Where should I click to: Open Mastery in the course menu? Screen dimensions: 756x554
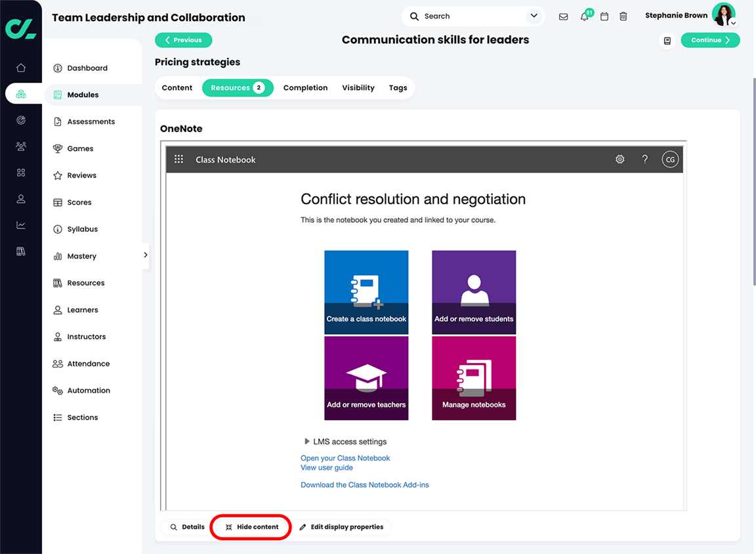(93, 256)
